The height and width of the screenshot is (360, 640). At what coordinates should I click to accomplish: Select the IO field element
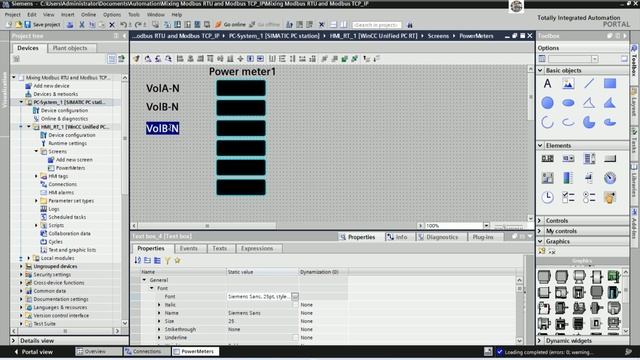[x=547, y=158]
